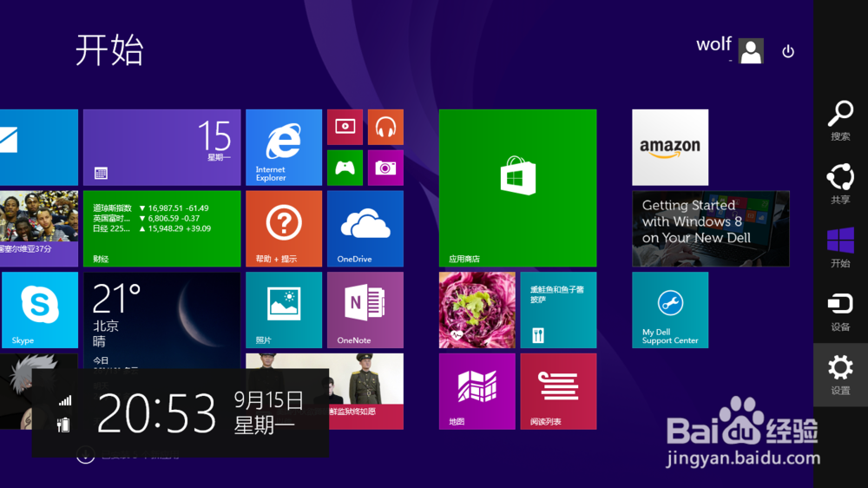Open the Internet Explorer tile

pyautogui.click(x=284, y=148)
